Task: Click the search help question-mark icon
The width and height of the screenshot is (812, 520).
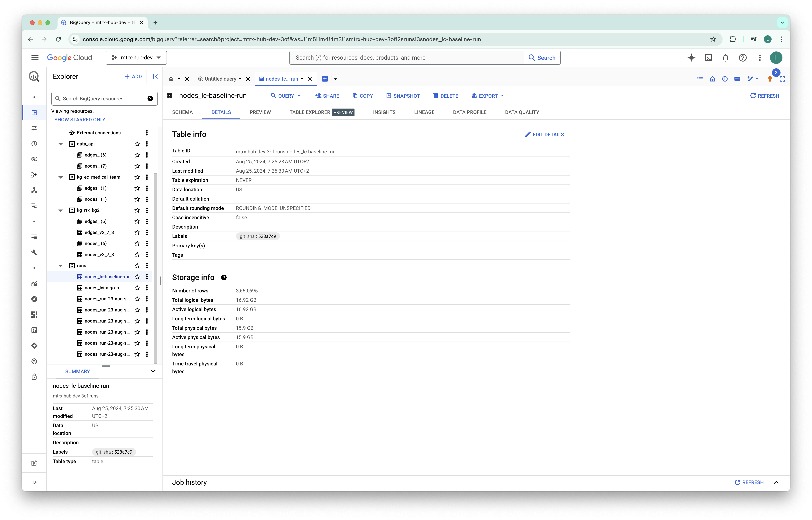Action: click(150, 99)
